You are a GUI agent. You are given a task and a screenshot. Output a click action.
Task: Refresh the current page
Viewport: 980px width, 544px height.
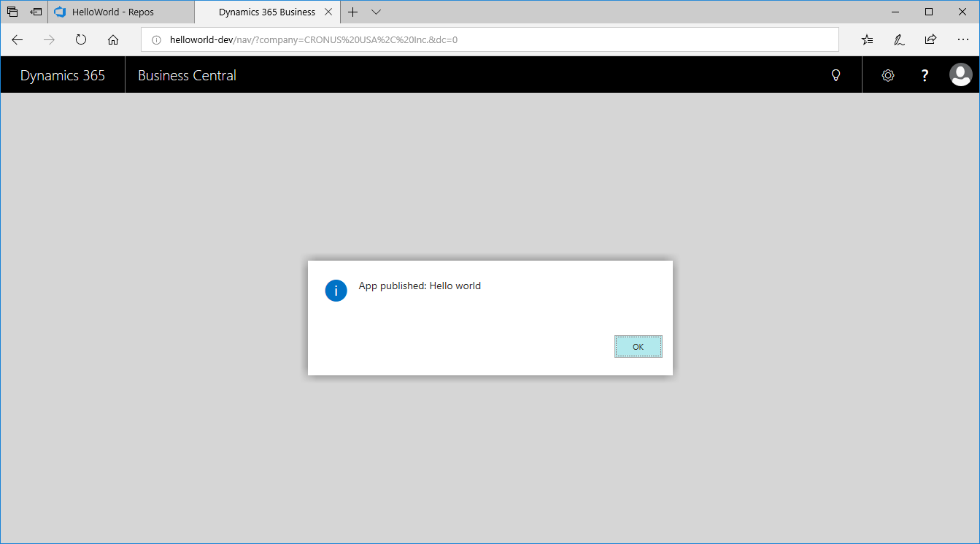[x=81, y=40]
